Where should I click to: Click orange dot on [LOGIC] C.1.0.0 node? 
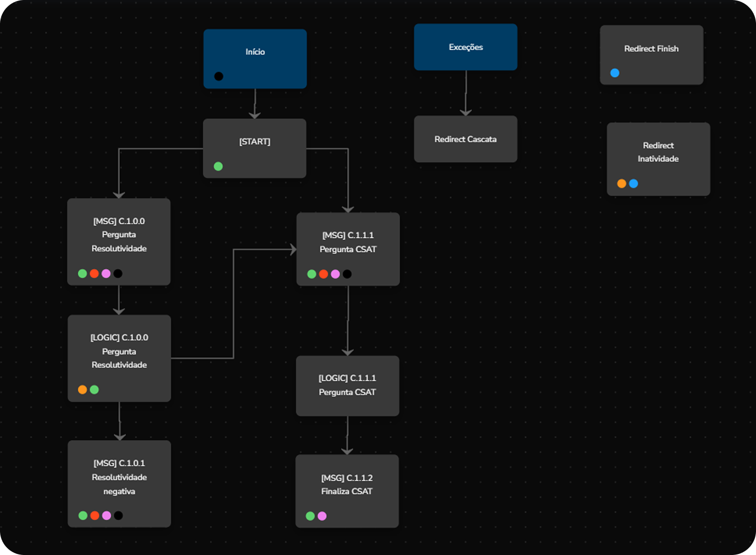(83, 390)
